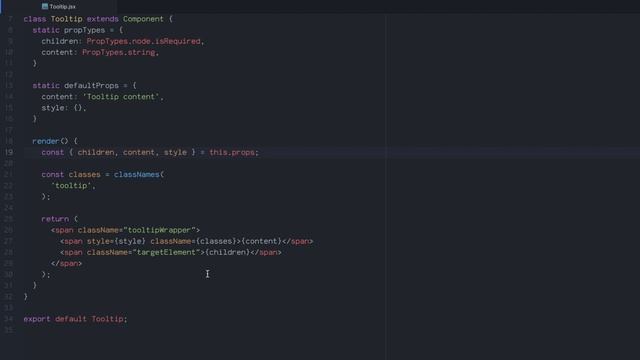Click 'extends' keyword in class line
640x360 pixels.
(x=102, y=19)
